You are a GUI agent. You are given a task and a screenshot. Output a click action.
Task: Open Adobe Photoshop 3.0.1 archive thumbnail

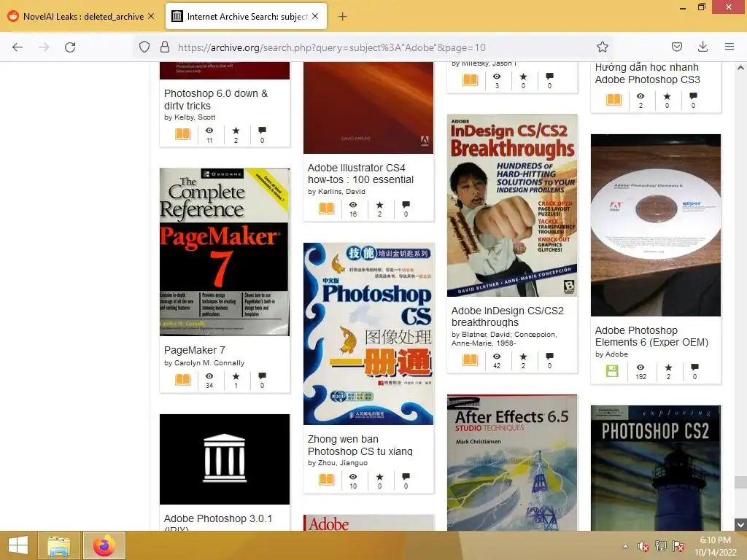(225, 459)
